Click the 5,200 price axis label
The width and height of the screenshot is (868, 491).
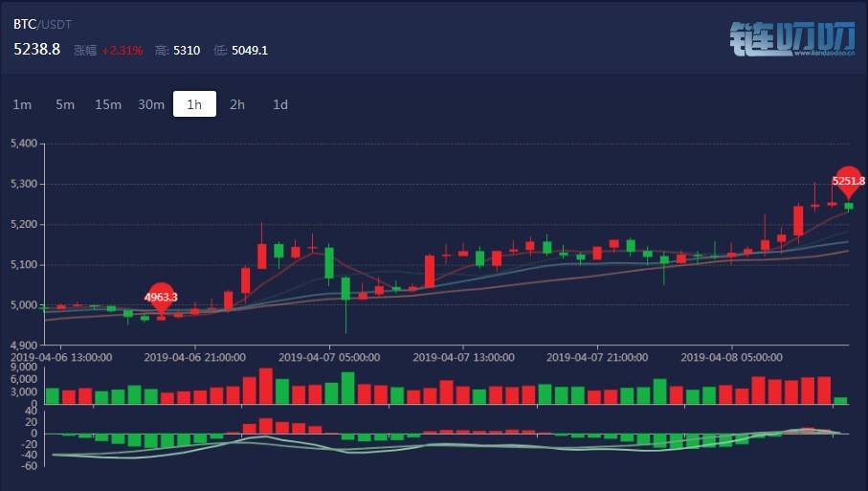click(24, 224)
